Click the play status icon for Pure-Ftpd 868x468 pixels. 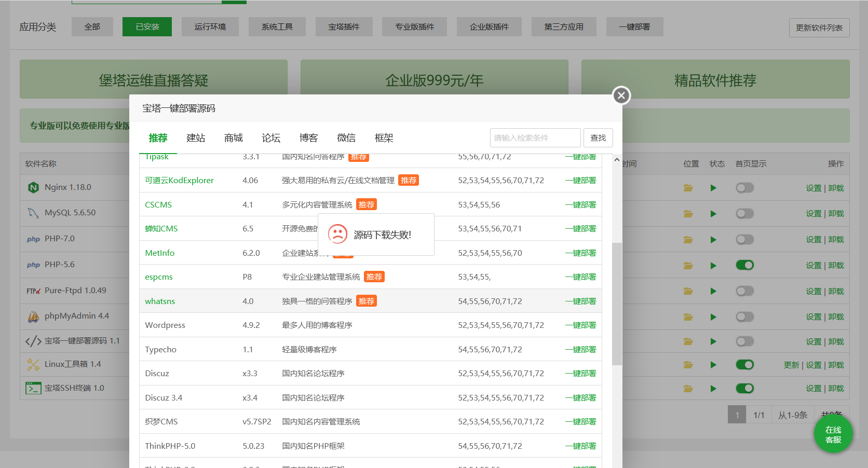coord(713,291)
